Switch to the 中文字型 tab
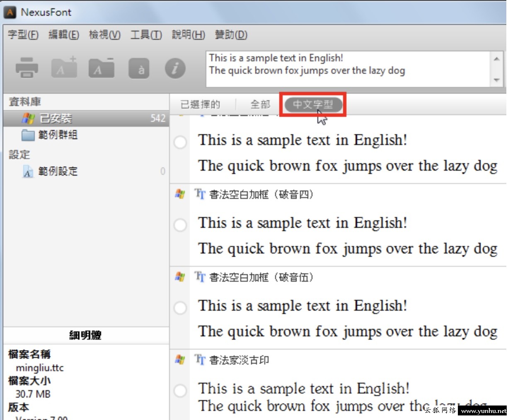 tap(313, 104)
